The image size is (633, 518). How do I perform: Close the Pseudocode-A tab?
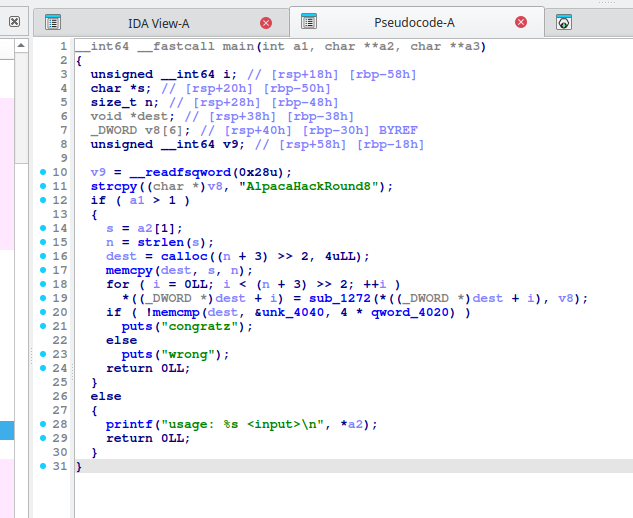point(521,22)
